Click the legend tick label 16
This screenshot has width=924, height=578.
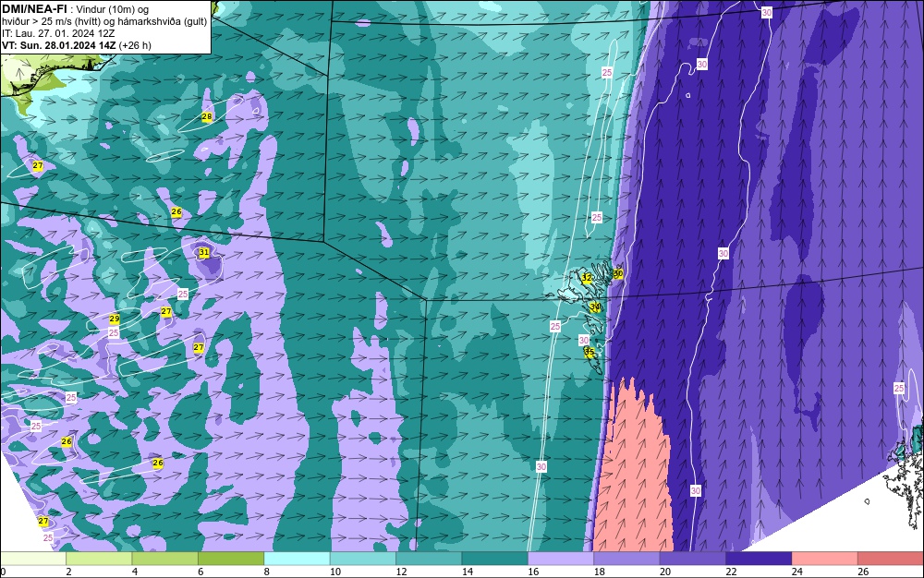[x=533, y=572]
